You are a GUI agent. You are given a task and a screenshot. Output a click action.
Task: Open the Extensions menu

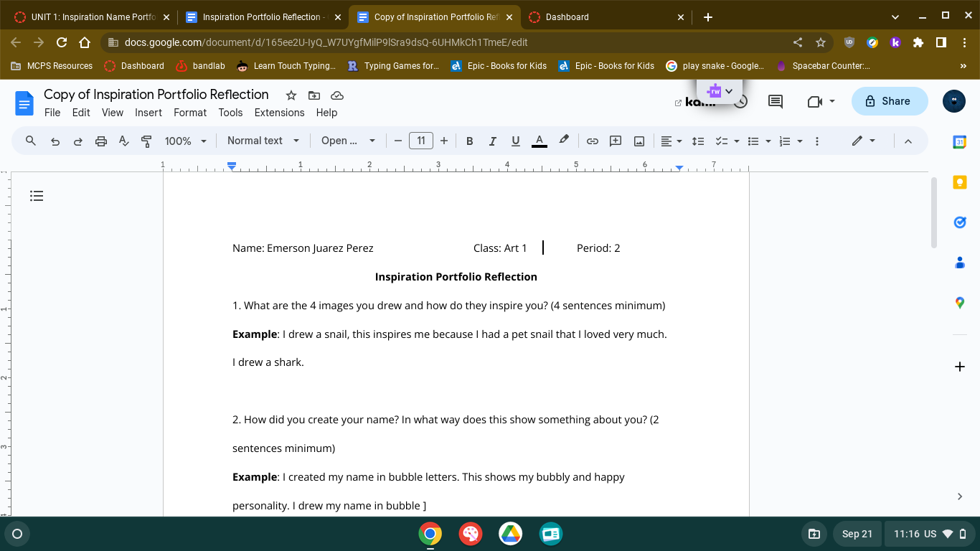pos(279,113)
